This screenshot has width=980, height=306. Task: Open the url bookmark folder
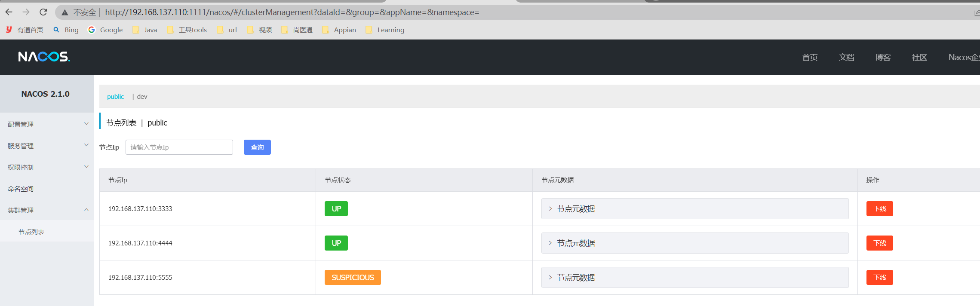click(227, 30)
